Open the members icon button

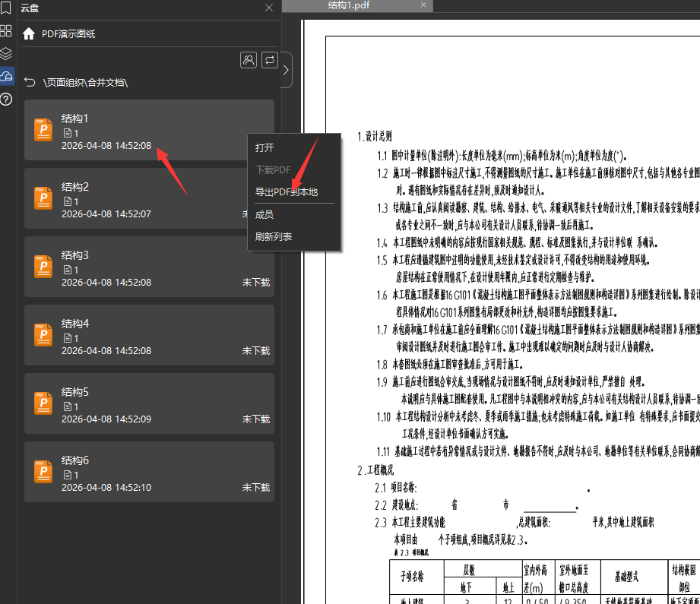tap(248, 60)
